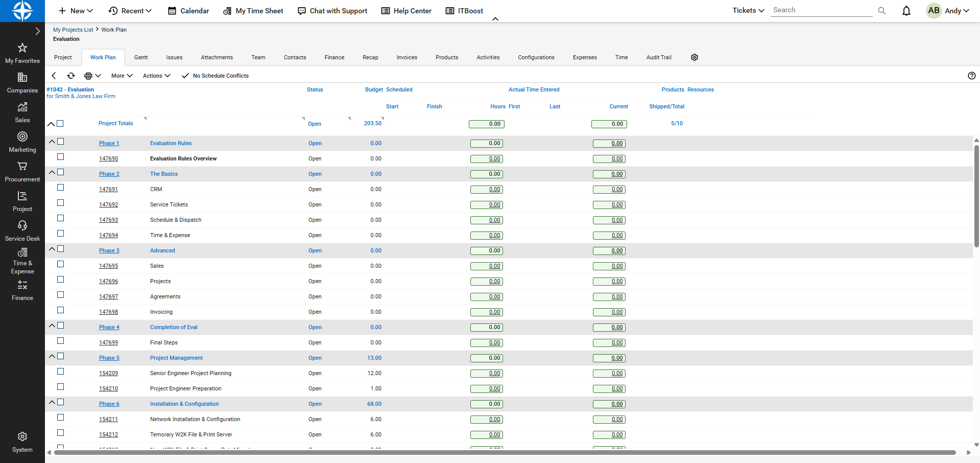Collapse the Phase 3 Advanced section
Image resolution: width=980 pixels, height=463 pixels.
click(x=52, y=249)
